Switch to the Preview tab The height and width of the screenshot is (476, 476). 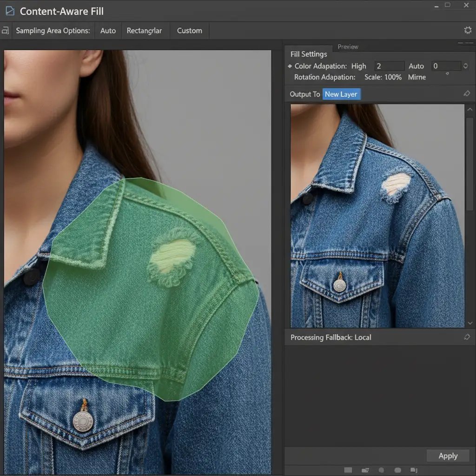(348, 46)
